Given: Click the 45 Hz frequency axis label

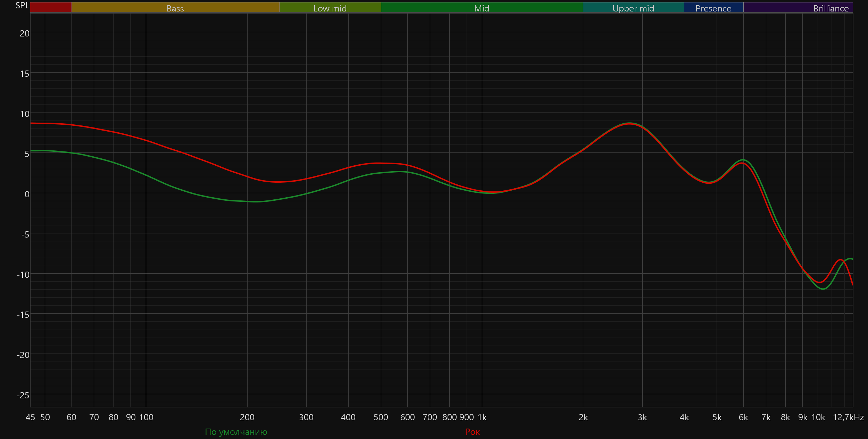Looking at the screenshot, I should (x=30, y=417).
